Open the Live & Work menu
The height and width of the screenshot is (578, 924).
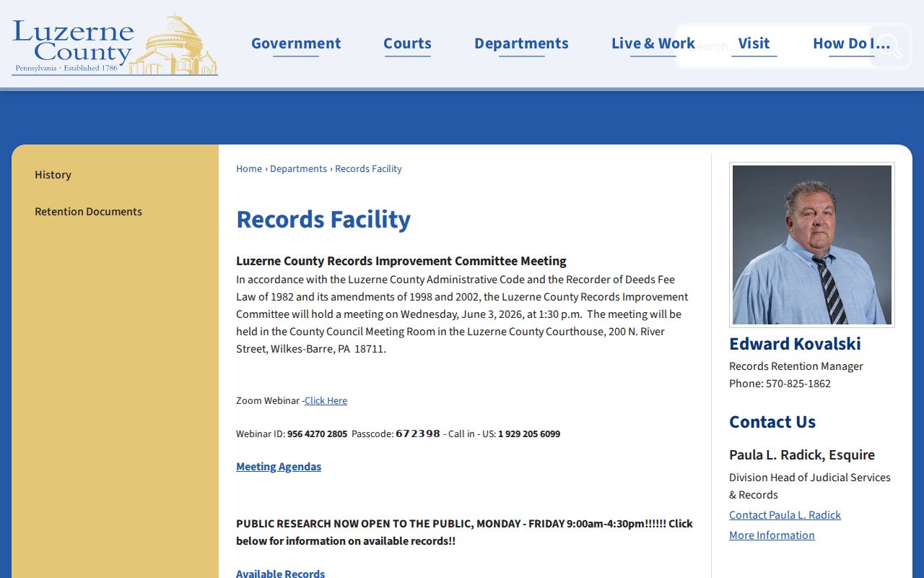tap(653, 43)
